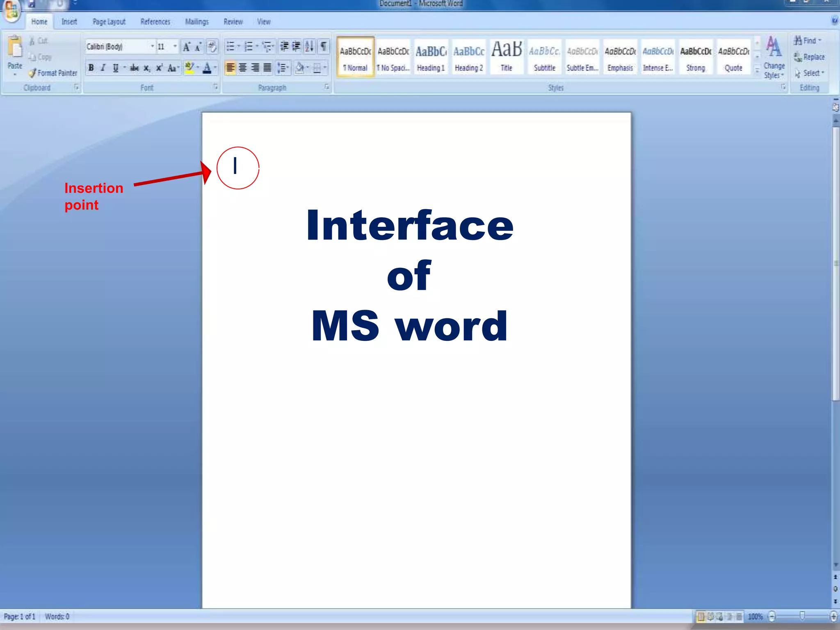Expand the Font dialog launcher
840x630 pixels.
pos(215,87)
